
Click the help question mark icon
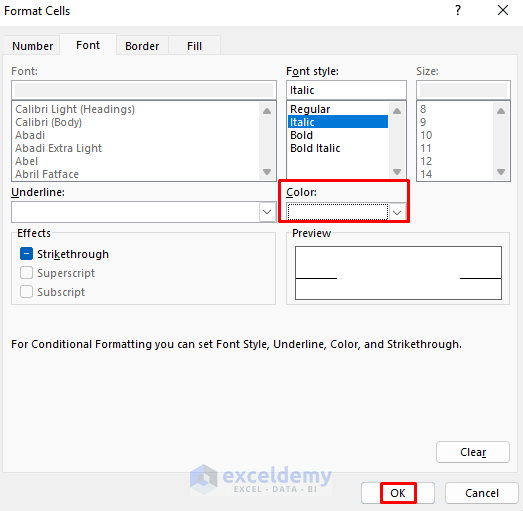coord(458,11)
